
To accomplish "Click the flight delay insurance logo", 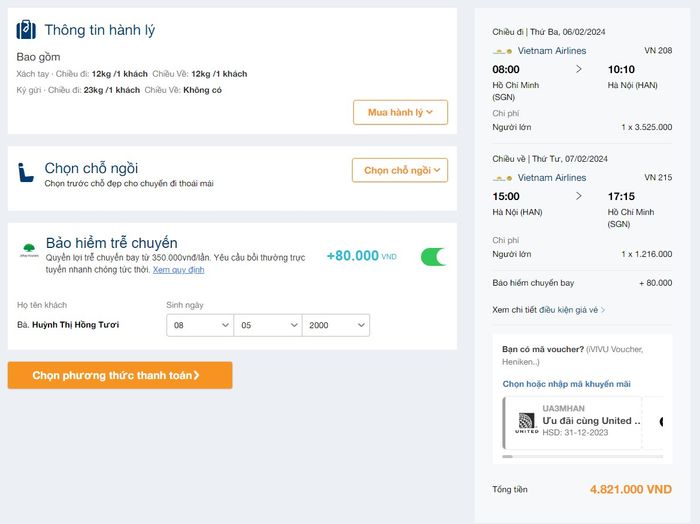I will (x=28, y=250).
